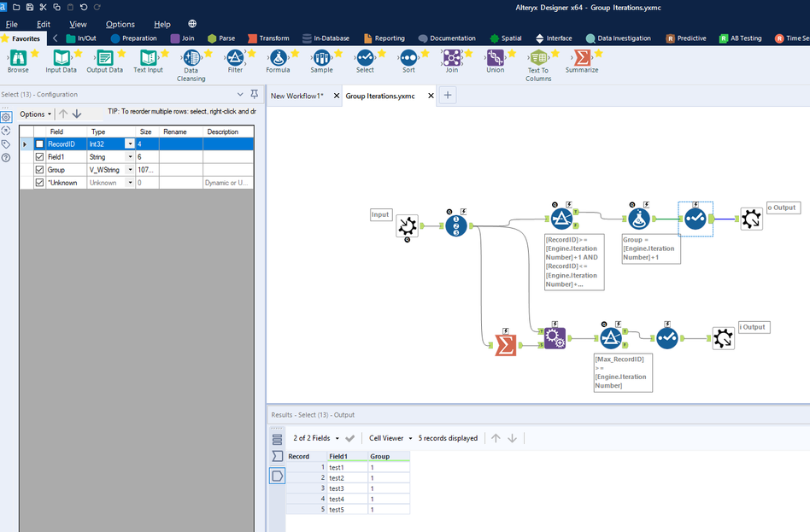Image resolution: width=810 pixels, height=532 pixels.
Task: Pin the Configuration panel
Action: tap(254, 94)
